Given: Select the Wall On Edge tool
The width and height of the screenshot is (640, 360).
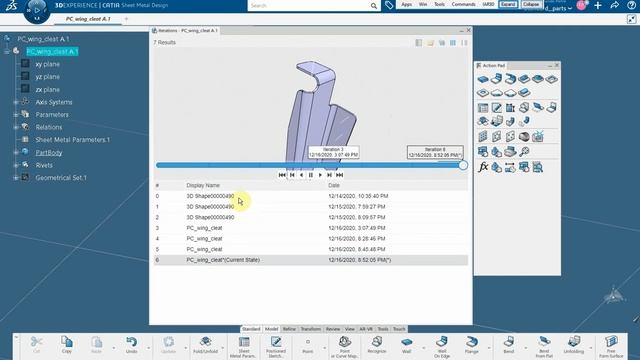Looking at the screenshot, I should [x=442, y=347].
